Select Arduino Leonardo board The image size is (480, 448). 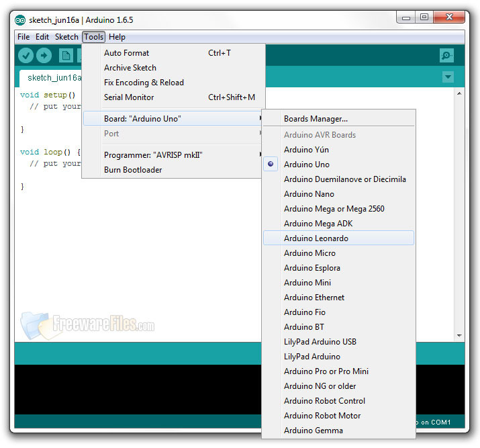point(338,238)
